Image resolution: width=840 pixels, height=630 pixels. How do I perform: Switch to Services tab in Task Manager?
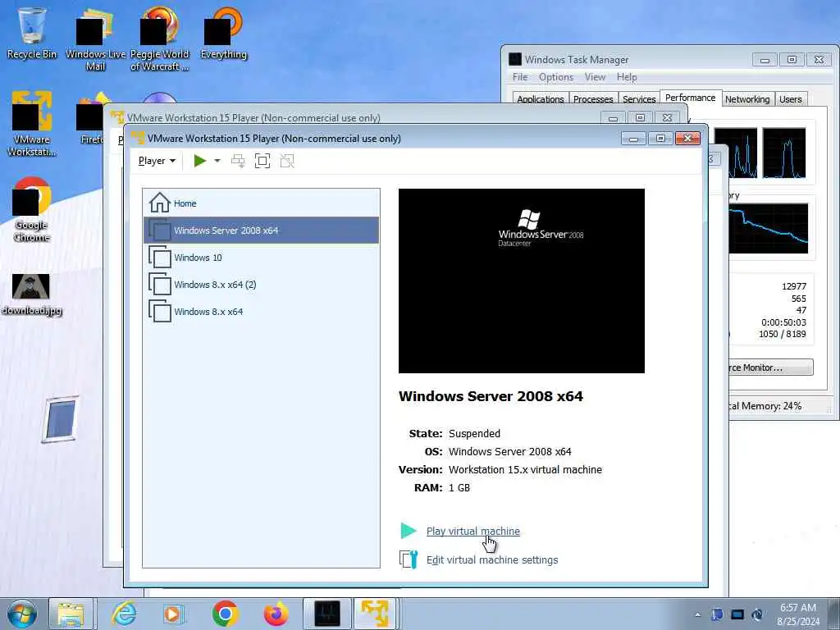point(639,99)
